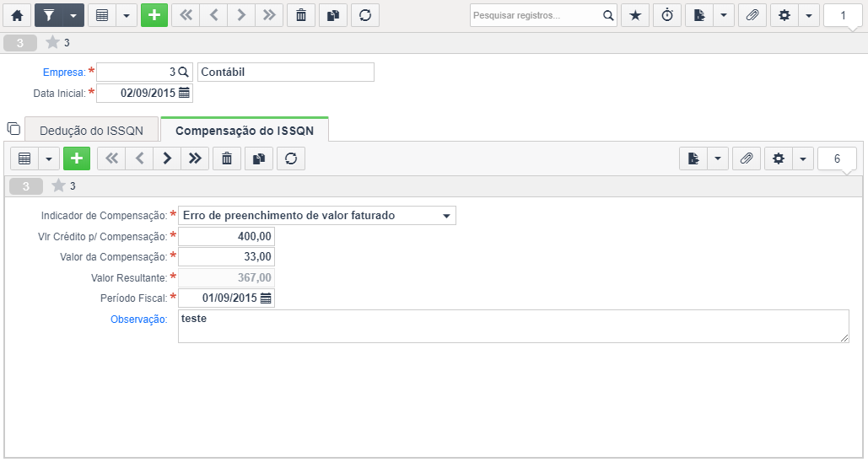
Task: Expand grid view options in top toolbar
Action: tap(127, 15)
